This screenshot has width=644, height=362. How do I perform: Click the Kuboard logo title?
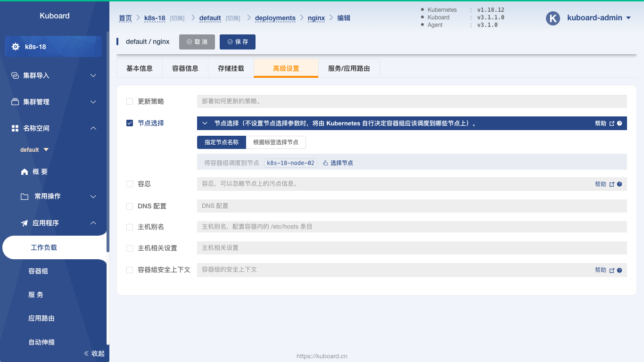coord(55,16)
